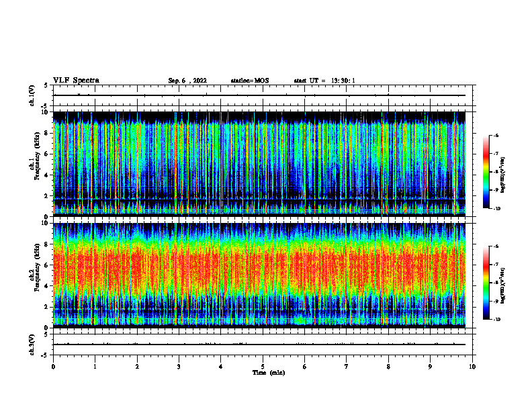The width and height of the screenshot is (532, 411).
Task: Click time axis tick label "5"
Action: pyautogui.click(x=263, y=367)
